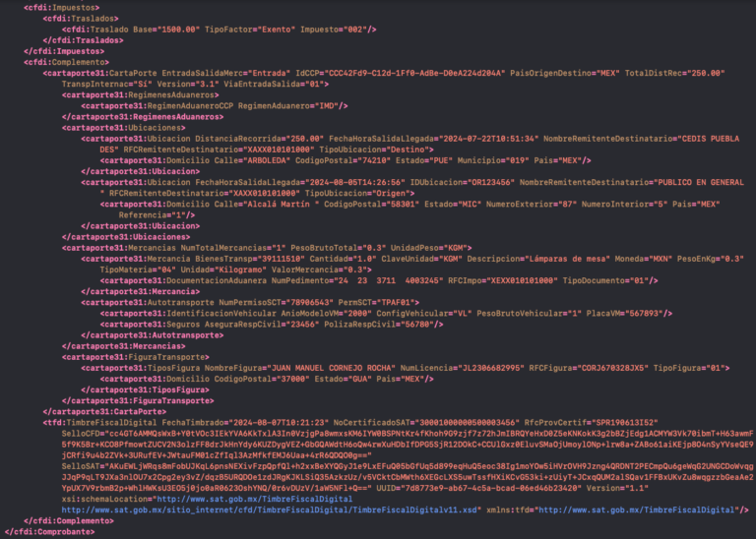Image resolution: width=756 pixels, height=539 pixels.
Task: Click the NombreFigura "JUAN MANUEL CORNEJO ROCHA"
Action: pyautogui.click(x=325, y=367)
